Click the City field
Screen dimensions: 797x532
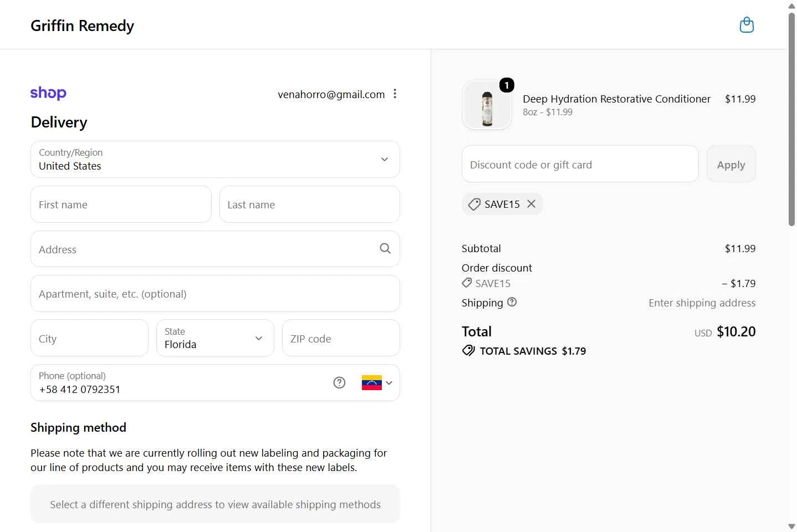click(89, 338)
